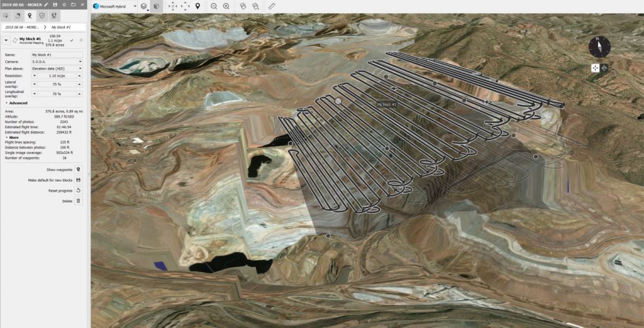644x328 pixels.
Task: Click the pencil icon to rename the mission
Action: [x=46, y=4]
